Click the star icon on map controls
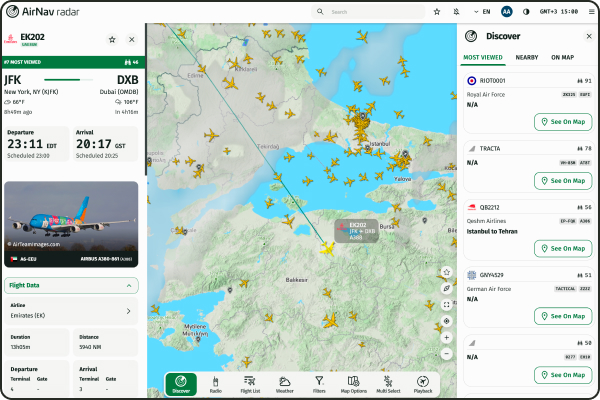This screenshot has width=600, height=400. [446, 272]
